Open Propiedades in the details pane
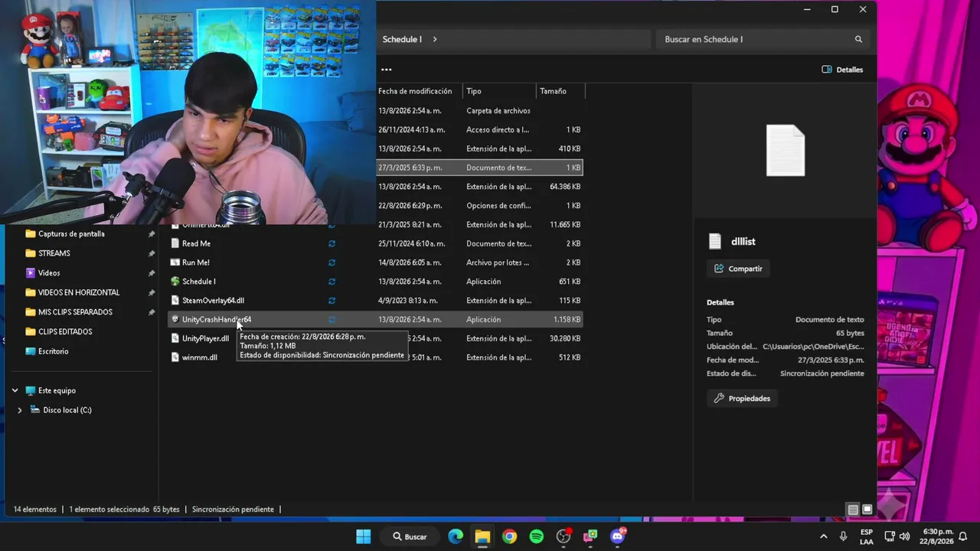Image resolution: width=980 pixels, height=551 pixels. [742, 398]
